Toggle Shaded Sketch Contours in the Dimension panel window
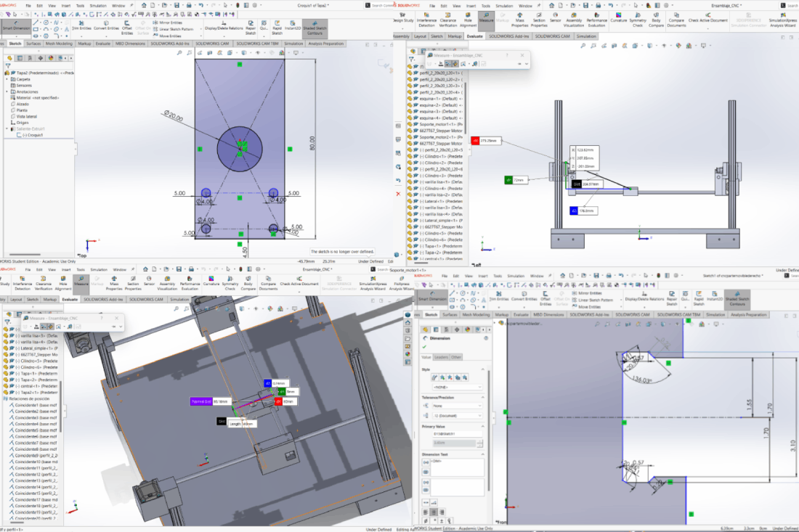Image resolution: width=799 pixels, height=532 pixels. tap(737, 298)
